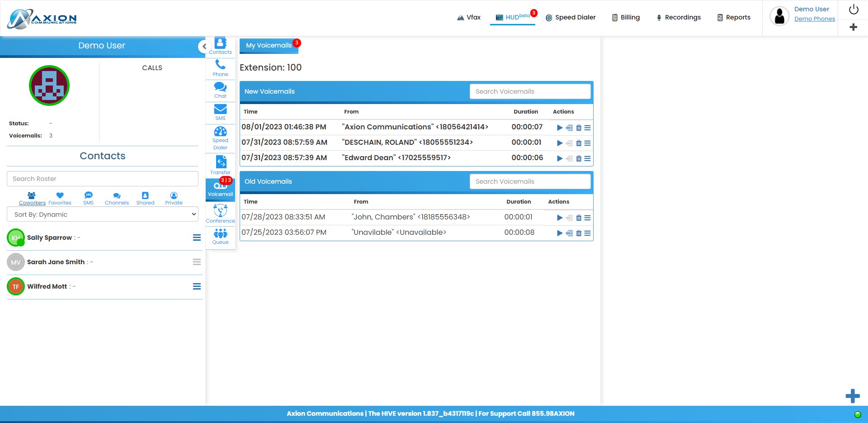The image size is (868, 423).
Task: Select Wilfred Mott contact avatar
Action: 16,286
